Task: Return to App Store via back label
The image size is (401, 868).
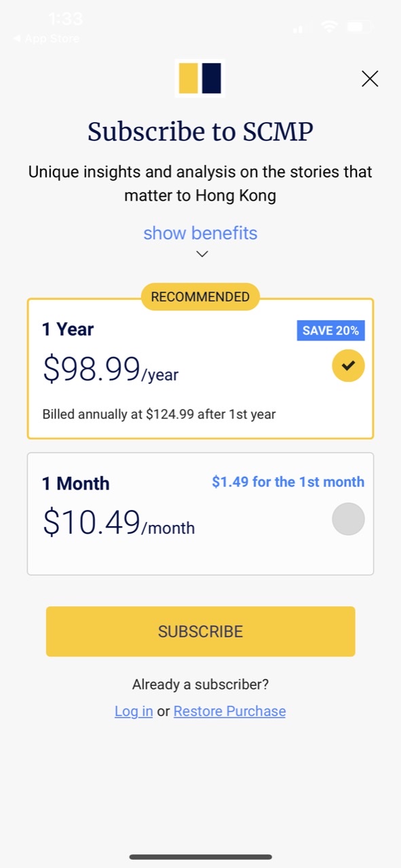Action: click(46, 39)
